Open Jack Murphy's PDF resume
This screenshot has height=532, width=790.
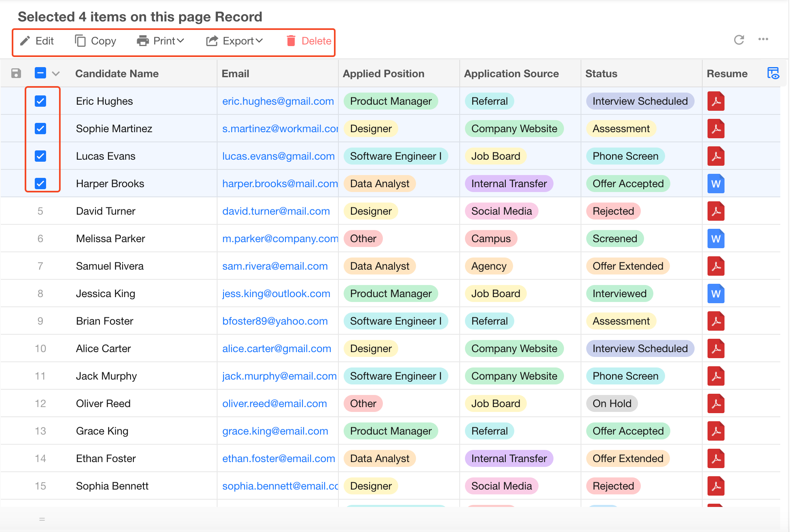716,376
